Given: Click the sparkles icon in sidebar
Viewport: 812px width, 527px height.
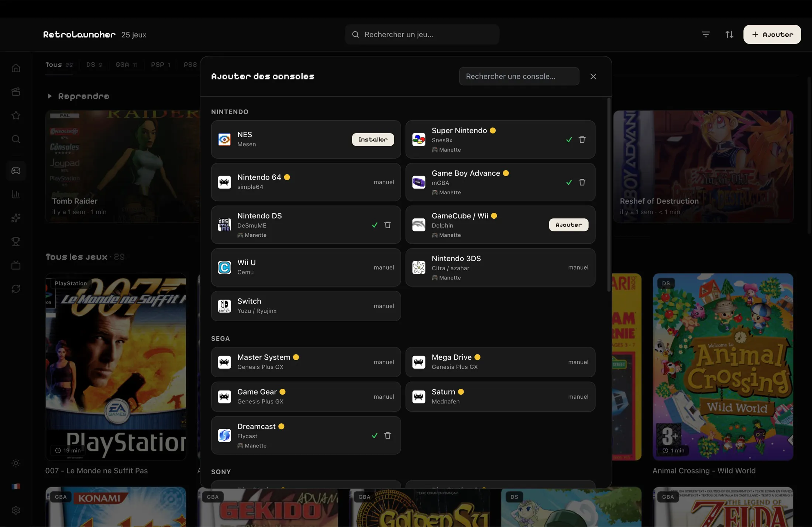Looking at the screenshot, I should (x=16, y=218).
